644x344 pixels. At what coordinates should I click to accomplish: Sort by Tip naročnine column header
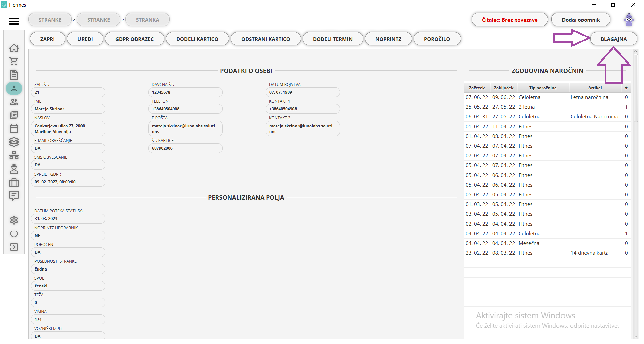(543, 88)
